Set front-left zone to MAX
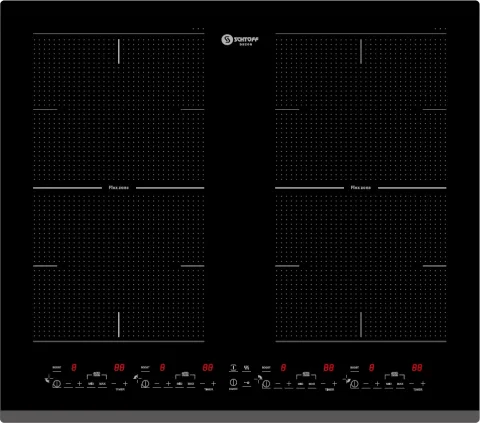 click(102, 384)
